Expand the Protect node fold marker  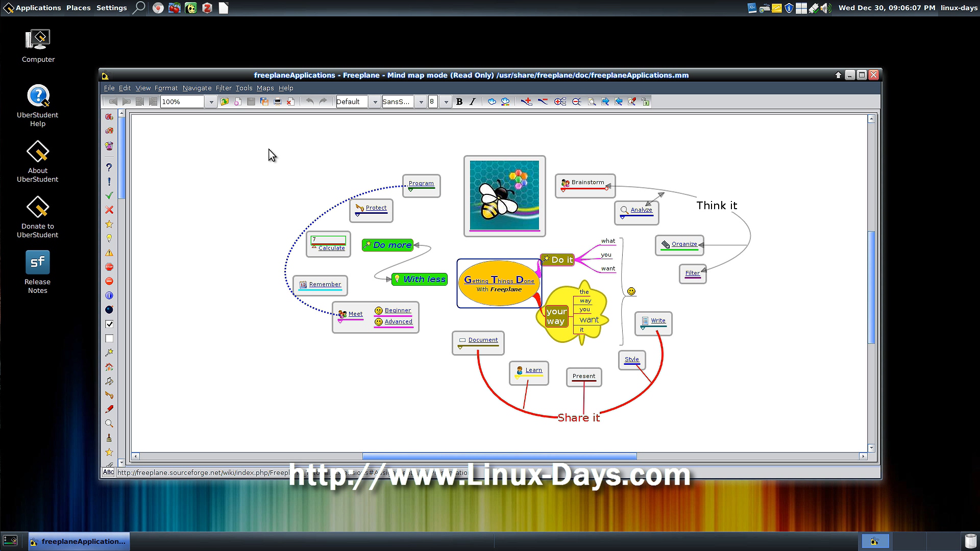[x=357, y=215]
